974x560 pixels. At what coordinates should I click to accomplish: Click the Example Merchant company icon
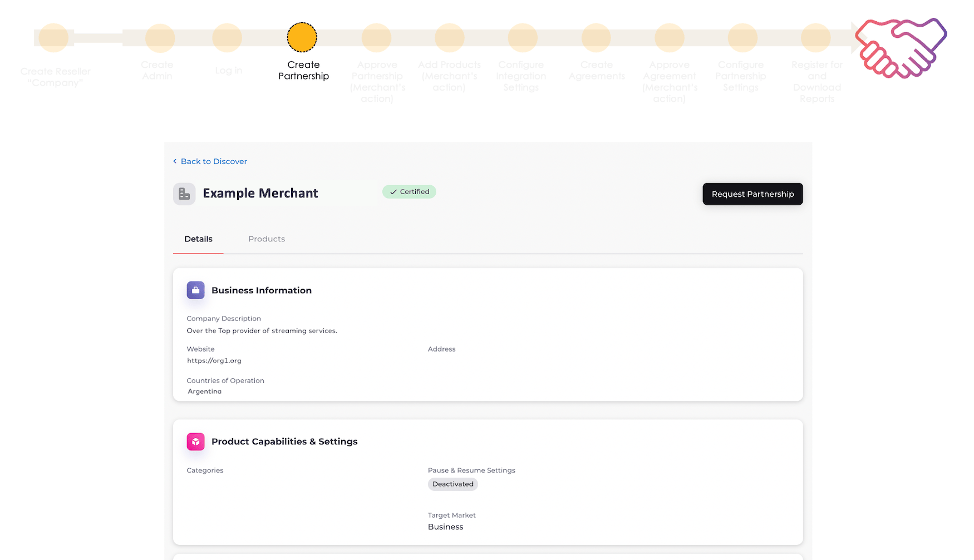click(184, 194)
